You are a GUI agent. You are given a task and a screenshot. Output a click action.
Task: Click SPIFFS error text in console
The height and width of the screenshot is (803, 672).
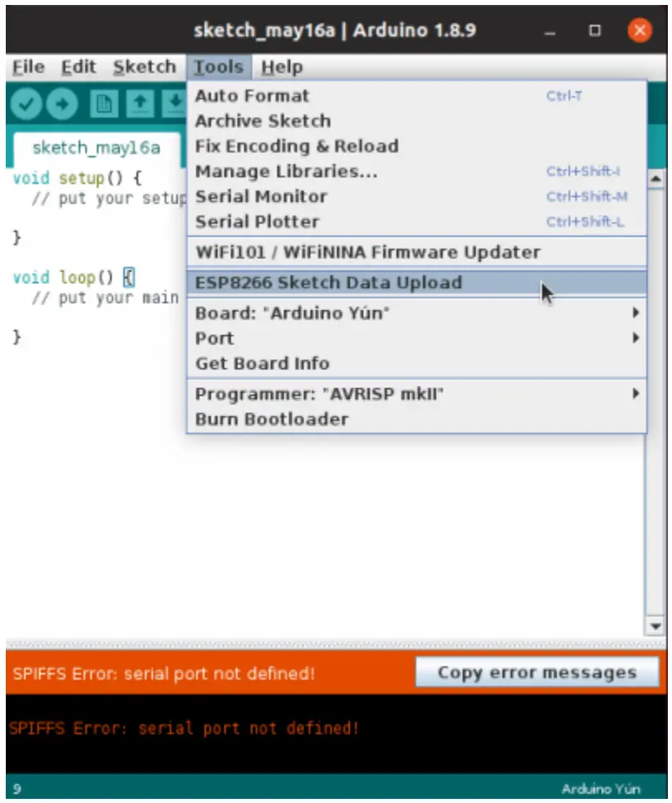(185, 728)
